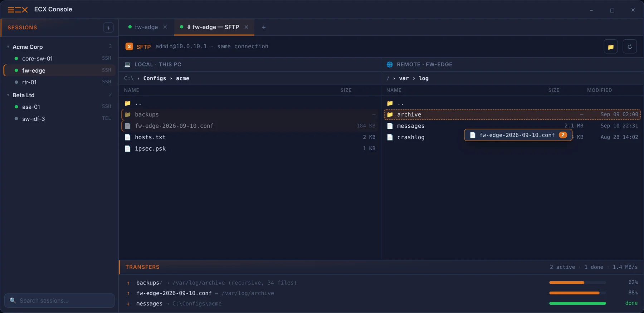Open local folder icon button in SFTP toolbar
Viewport: 644px width, 313px height.
611,47
